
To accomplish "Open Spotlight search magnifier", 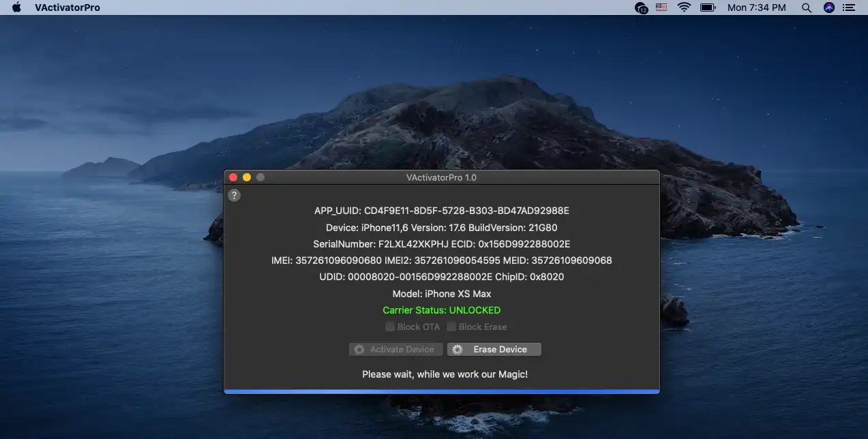I will (807, 7).
